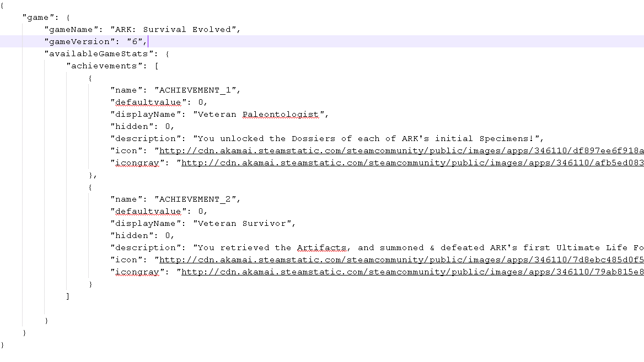Click the ACHIEVEMENT_2 icongray URL link
This screenshot has width=644, height=362.
tap(413, 272)
